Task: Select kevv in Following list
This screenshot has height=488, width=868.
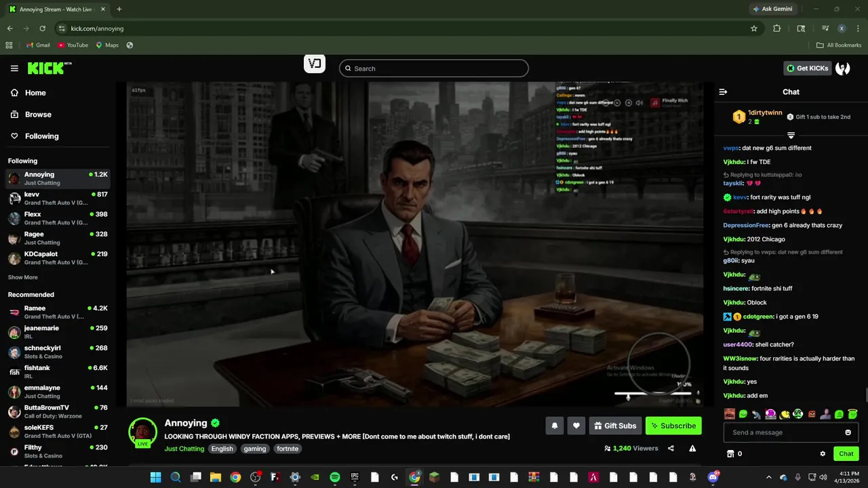Action: pos(58,199)
